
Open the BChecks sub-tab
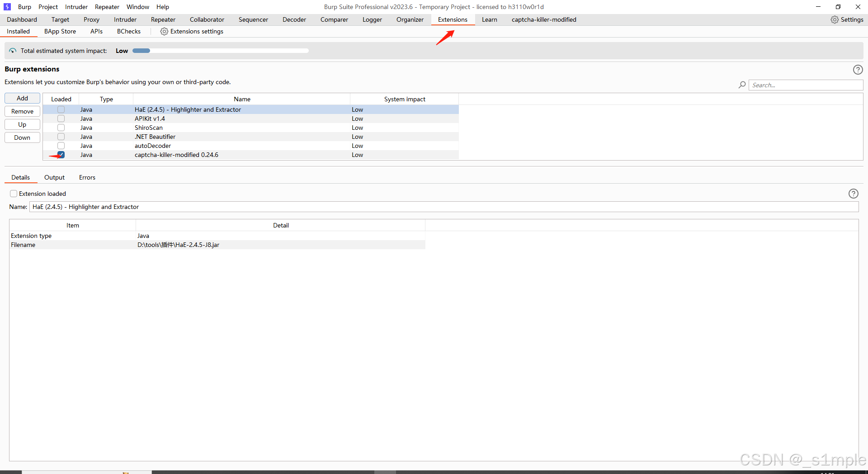pos(129,31)
